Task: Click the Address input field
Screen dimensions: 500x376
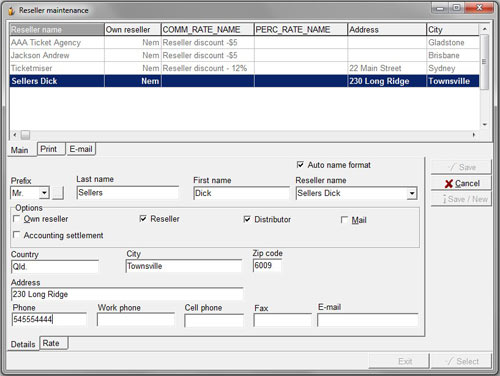Action: (x=127, y=294)
